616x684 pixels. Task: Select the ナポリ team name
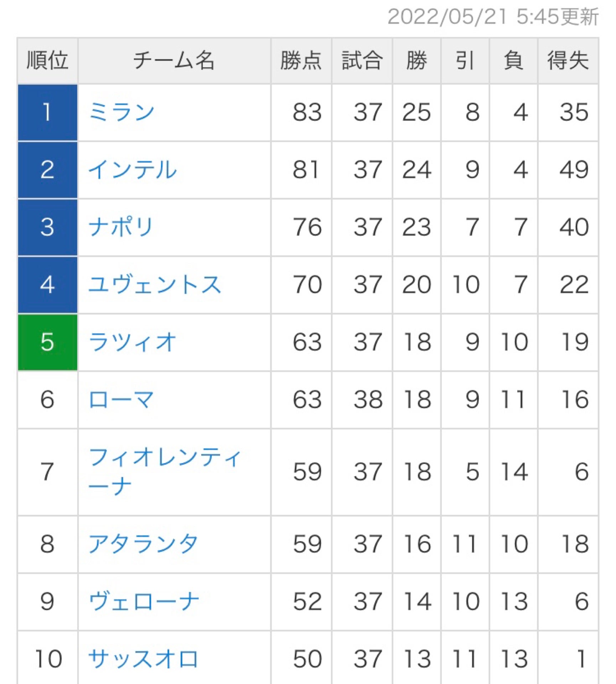tap(121, 227)
